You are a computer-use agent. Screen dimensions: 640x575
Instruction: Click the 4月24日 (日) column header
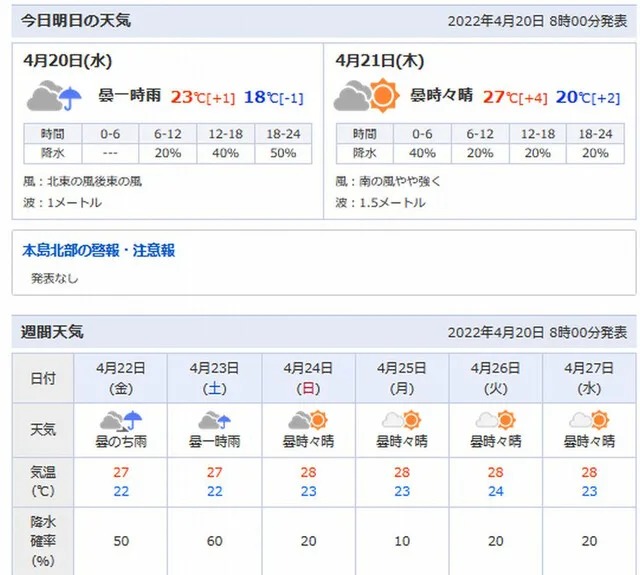[x=307, y=376]
